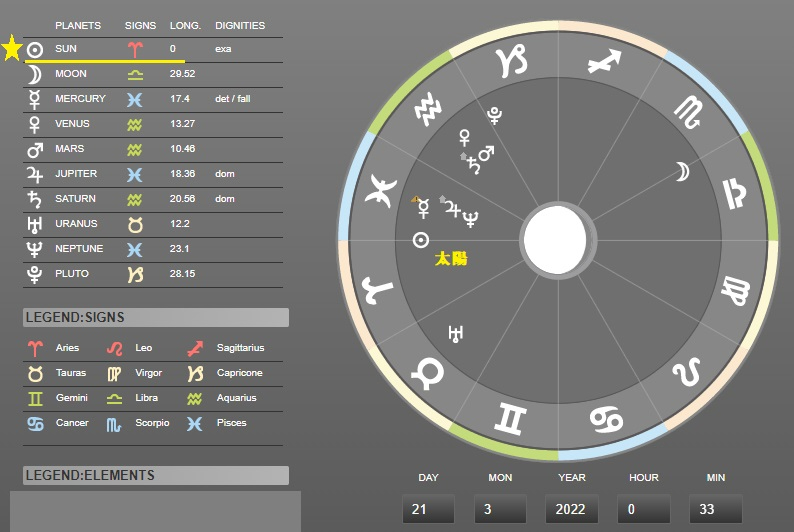
Task: Select the SATURN row in the planets table
Action: coord(153,200)
